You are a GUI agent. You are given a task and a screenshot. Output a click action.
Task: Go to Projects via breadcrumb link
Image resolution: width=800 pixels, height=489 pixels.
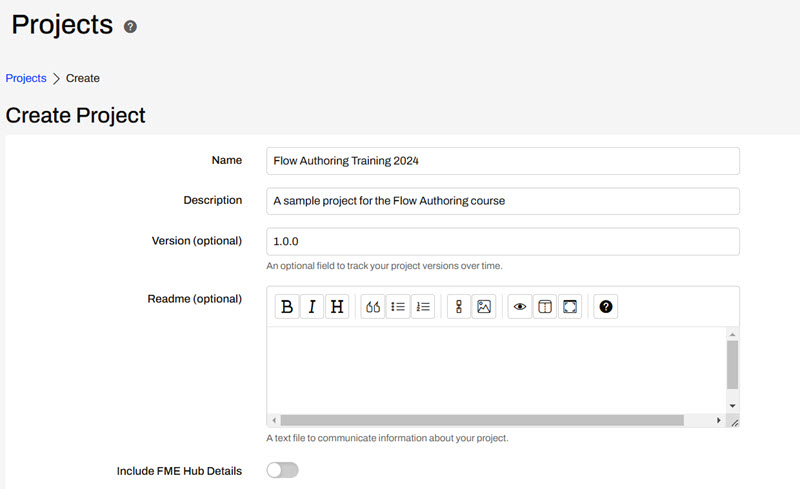(26, 78)
